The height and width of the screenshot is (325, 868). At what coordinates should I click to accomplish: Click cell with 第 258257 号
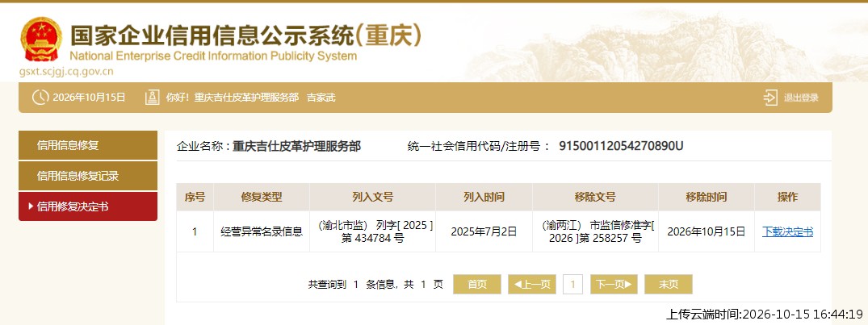[595, 231]
